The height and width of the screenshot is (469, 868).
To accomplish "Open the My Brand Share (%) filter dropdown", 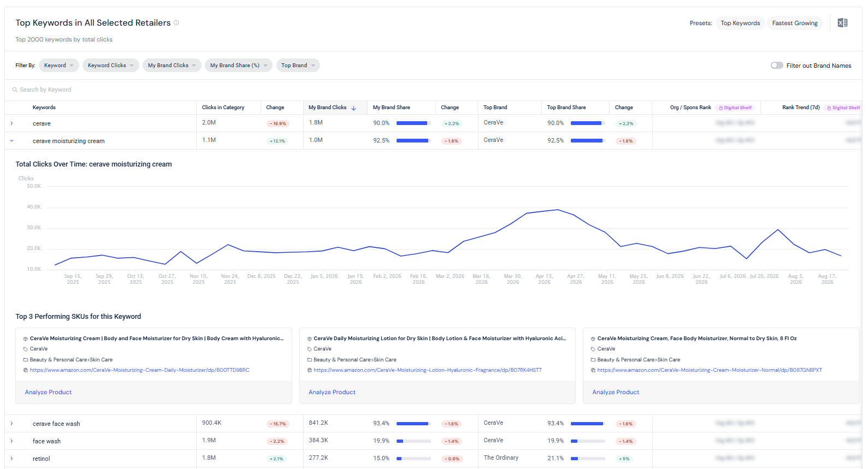I will [239, 66].
